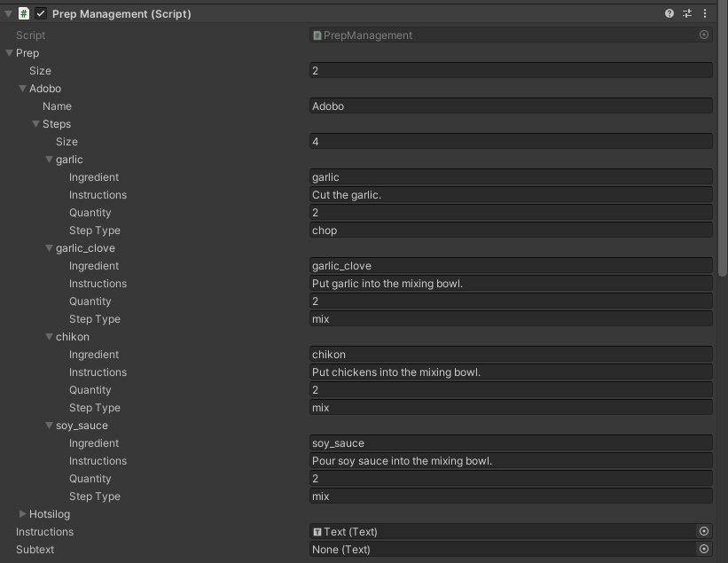Edit the 'Cut the garlic.' instructions field
This screenshot has width=728, height=563.
click(511, 194)
